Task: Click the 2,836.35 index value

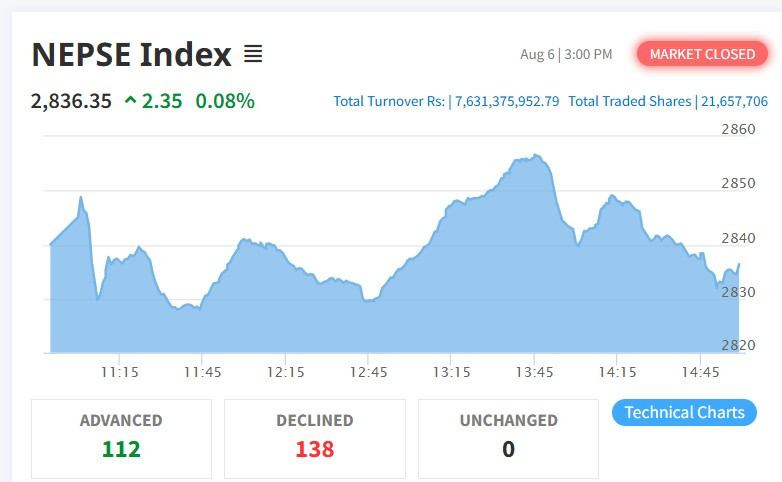Action: click(x=71, y=101)
